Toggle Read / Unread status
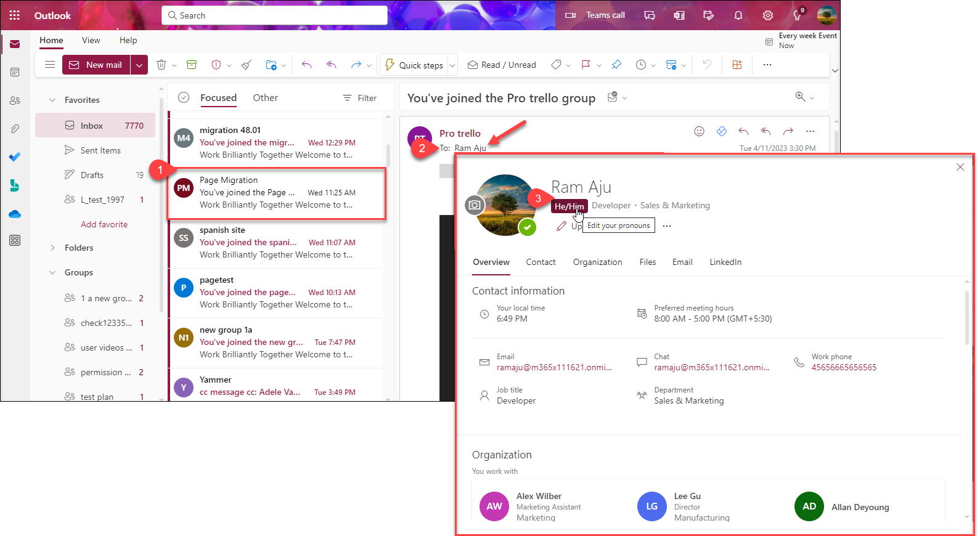Screen dimensions: 980x536 (x=502, y=65)
